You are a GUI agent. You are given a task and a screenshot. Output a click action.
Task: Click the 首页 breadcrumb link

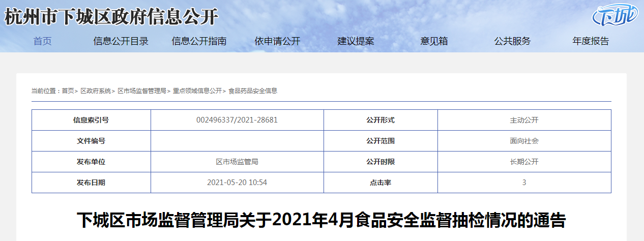click(x=68, y=91)
